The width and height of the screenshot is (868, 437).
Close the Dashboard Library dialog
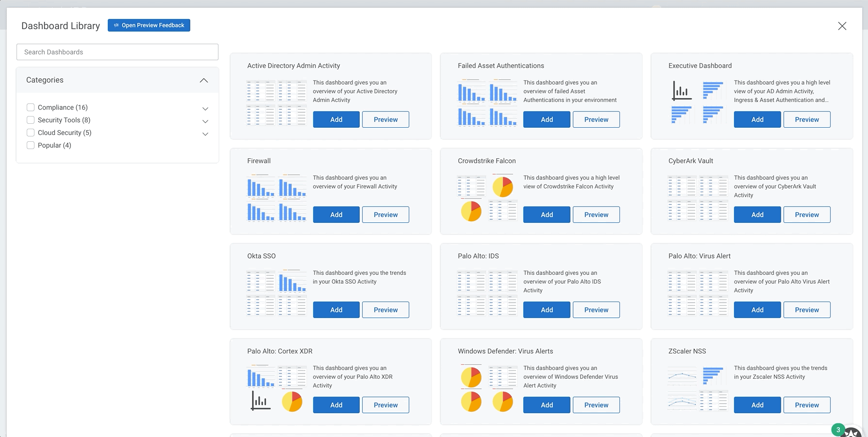tap(842, 26)
